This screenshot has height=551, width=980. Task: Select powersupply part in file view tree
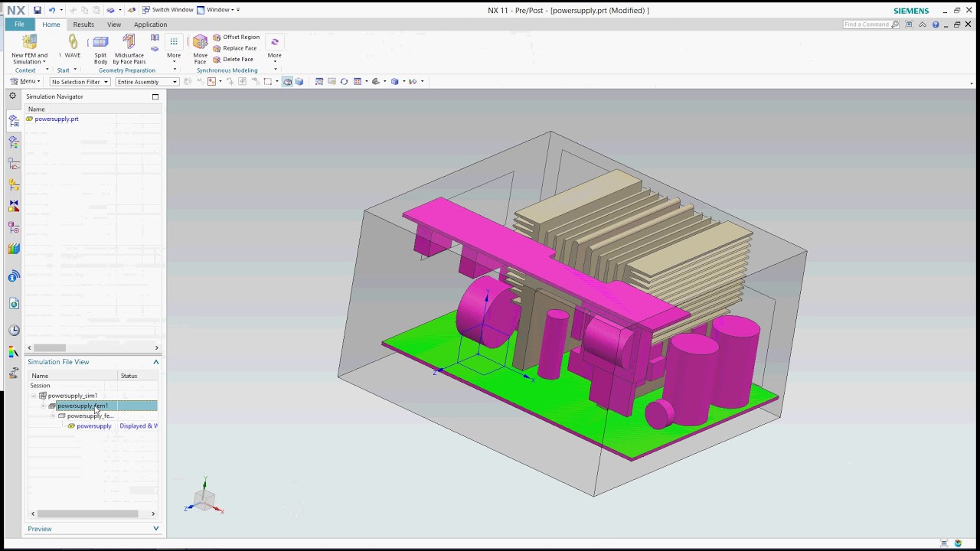94,425
